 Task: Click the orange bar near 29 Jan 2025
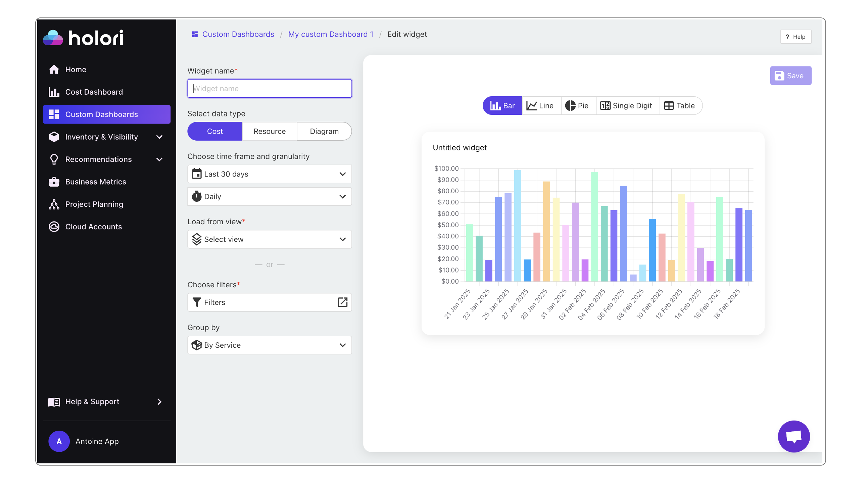546,232
